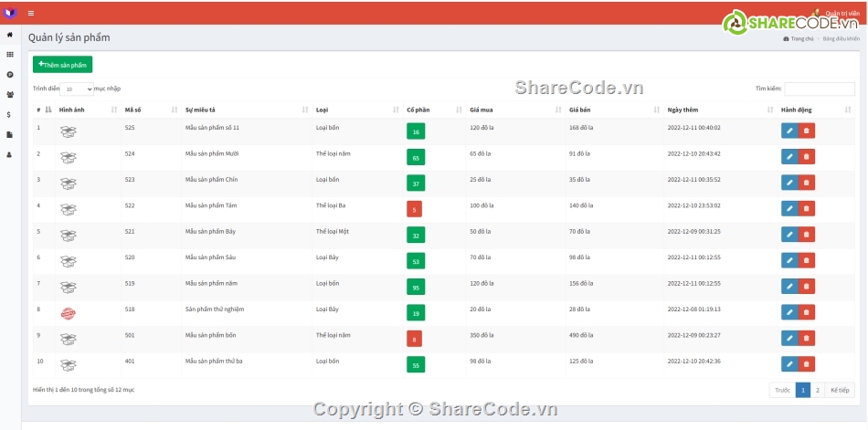Screen dimensions: 868x430
Task: Click the green Thêm sản phẩm button
Action: click(x=62, y=65)
